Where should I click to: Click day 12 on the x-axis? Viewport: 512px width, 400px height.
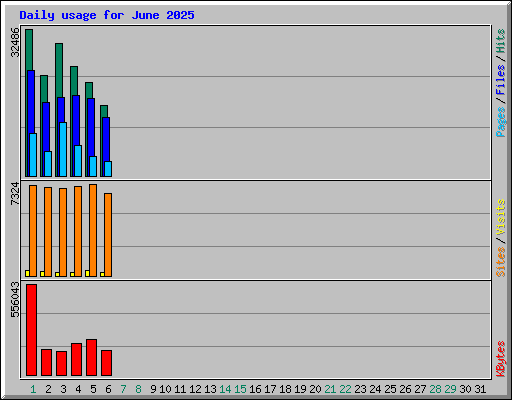(195, 389)
